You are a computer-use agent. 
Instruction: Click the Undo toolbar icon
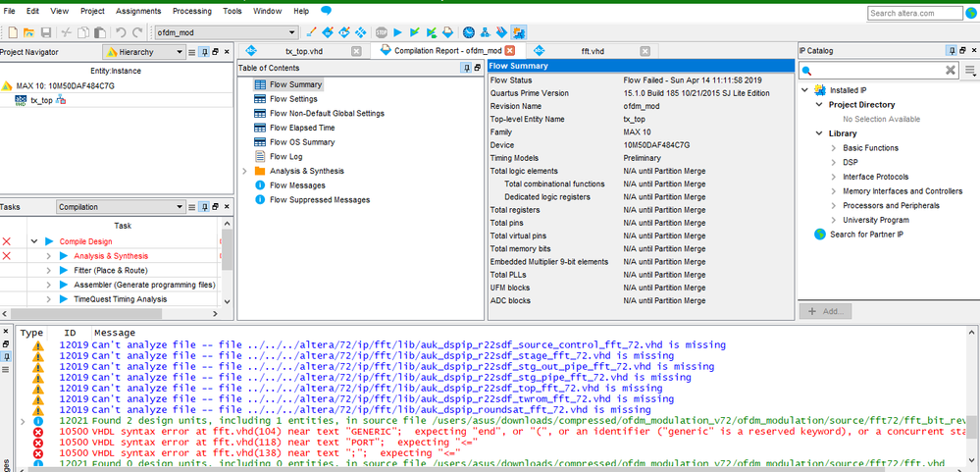click(120, 32)
